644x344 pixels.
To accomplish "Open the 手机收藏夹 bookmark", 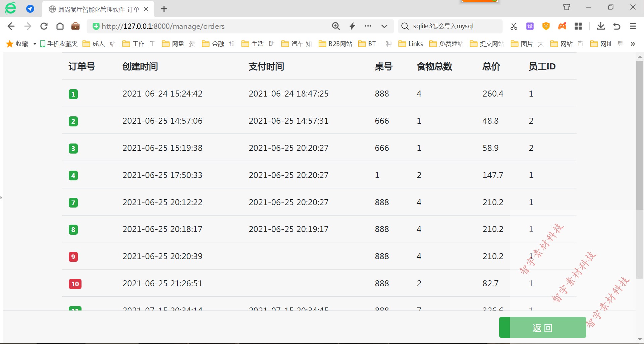I will (x=59, y=44).
